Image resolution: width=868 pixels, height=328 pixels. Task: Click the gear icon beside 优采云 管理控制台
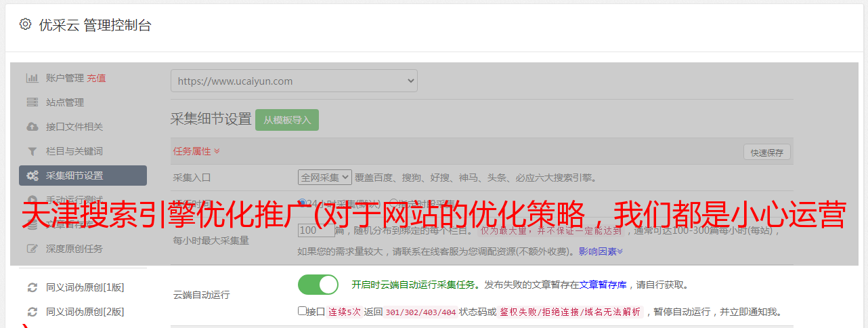[25, 24]
